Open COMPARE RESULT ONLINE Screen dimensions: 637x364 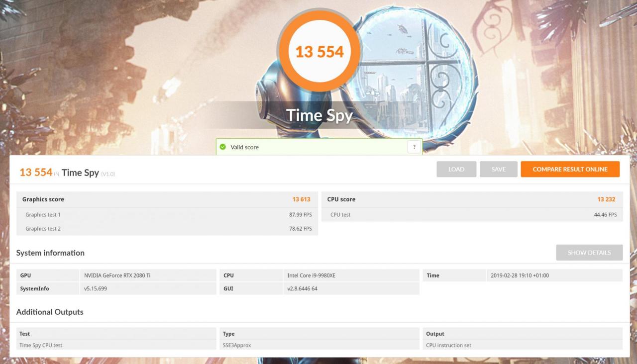tap(570, 169)
